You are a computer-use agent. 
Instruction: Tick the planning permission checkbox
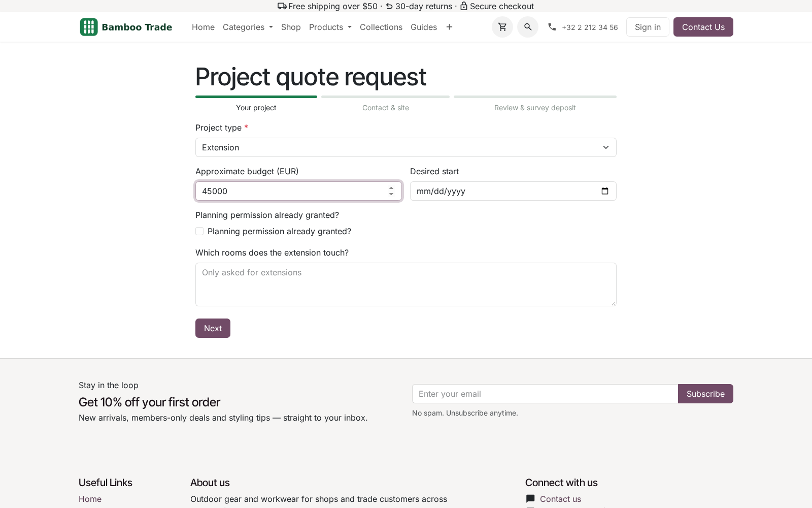coord(199,231)
